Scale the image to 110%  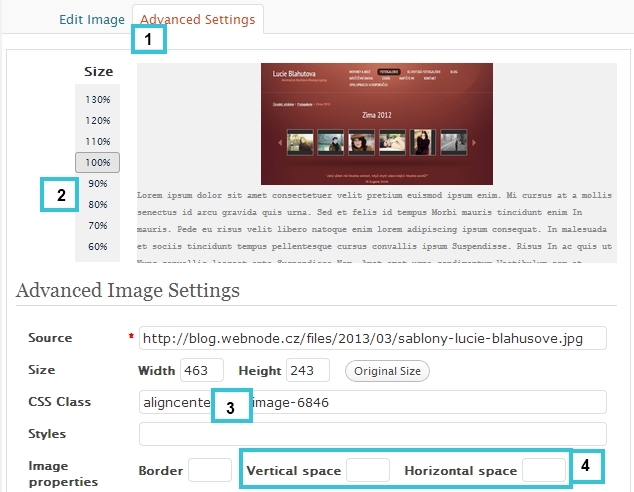coord(98,141)
